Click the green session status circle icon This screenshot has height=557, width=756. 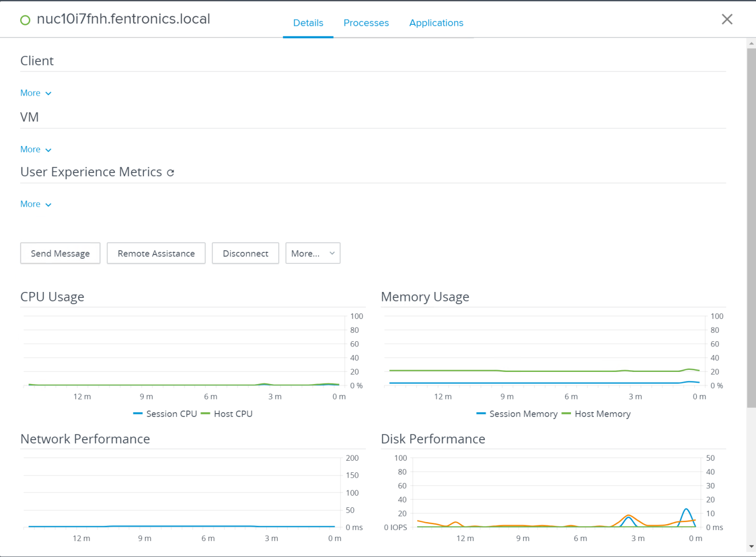25,20
